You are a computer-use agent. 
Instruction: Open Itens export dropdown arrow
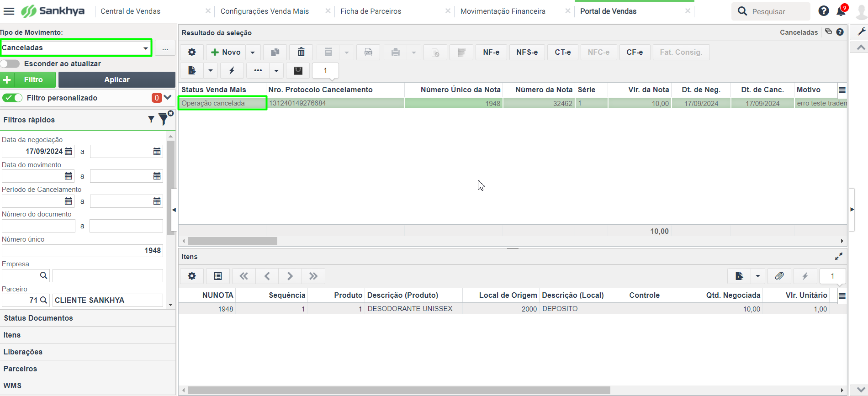758,276
